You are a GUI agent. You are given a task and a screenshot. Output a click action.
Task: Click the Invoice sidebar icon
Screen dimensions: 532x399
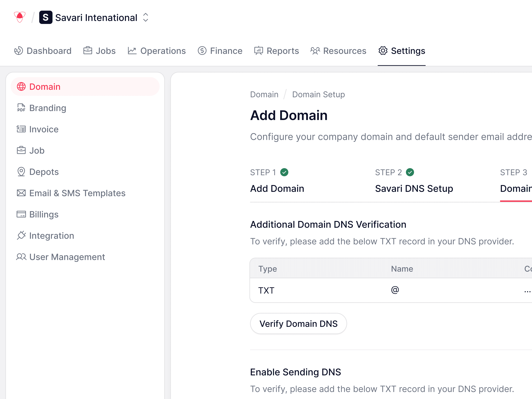pyautogui.click(x=21, y=129)
